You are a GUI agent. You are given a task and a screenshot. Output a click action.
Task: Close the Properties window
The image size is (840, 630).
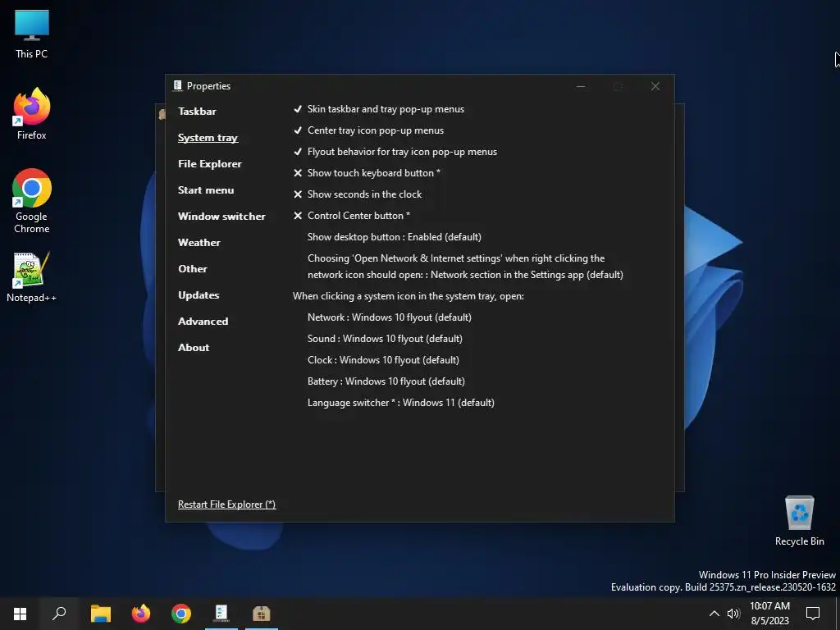[655, 86]
